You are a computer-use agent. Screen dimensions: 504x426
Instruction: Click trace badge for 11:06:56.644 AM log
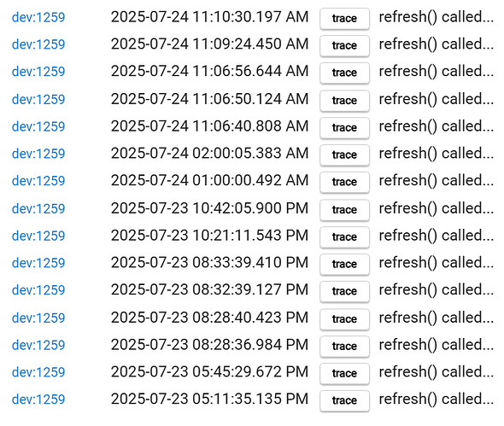[344, 73]
